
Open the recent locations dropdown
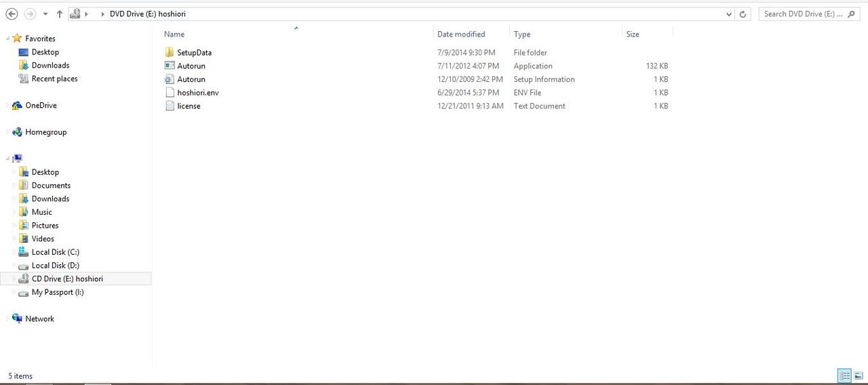45,14
